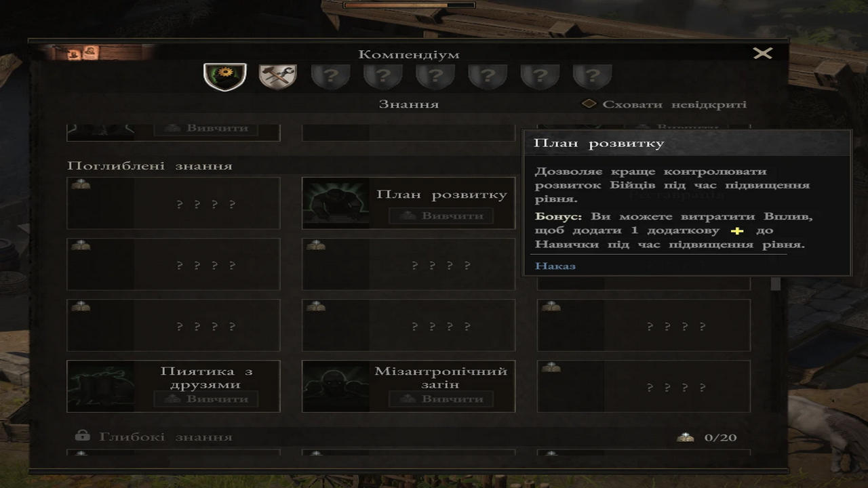Close the Компендіум window
This screenshot has width=868, height=488.
[763, 53]
